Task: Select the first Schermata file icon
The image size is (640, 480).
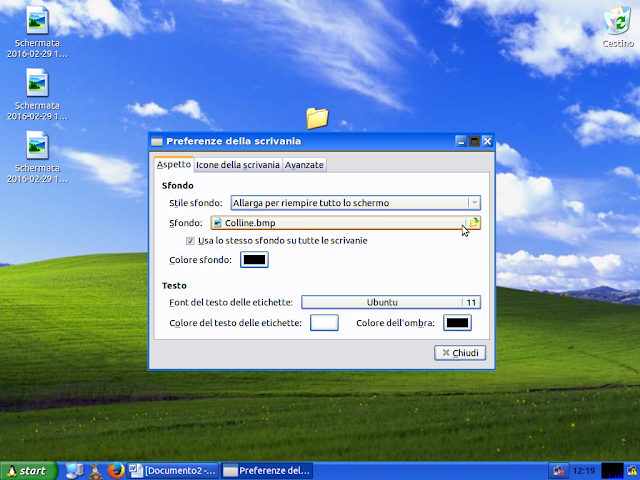Action: (x=37, y=33)
